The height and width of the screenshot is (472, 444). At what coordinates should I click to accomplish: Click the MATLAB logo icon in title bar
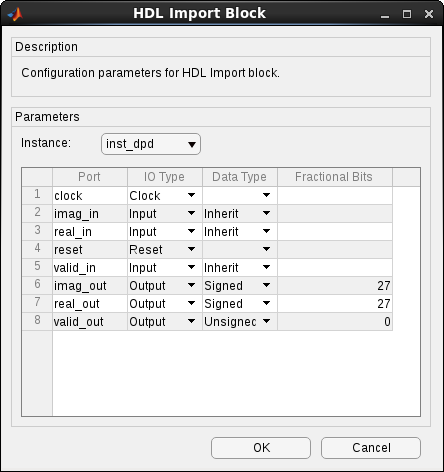tap(15, 14)
